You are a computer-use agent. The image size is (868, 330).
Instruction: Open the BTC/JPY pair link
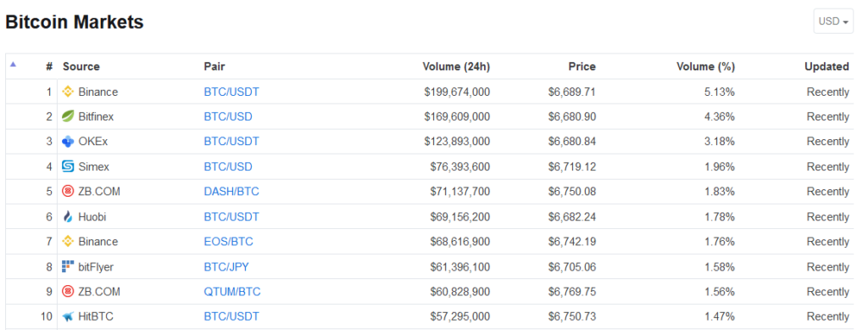226,266
